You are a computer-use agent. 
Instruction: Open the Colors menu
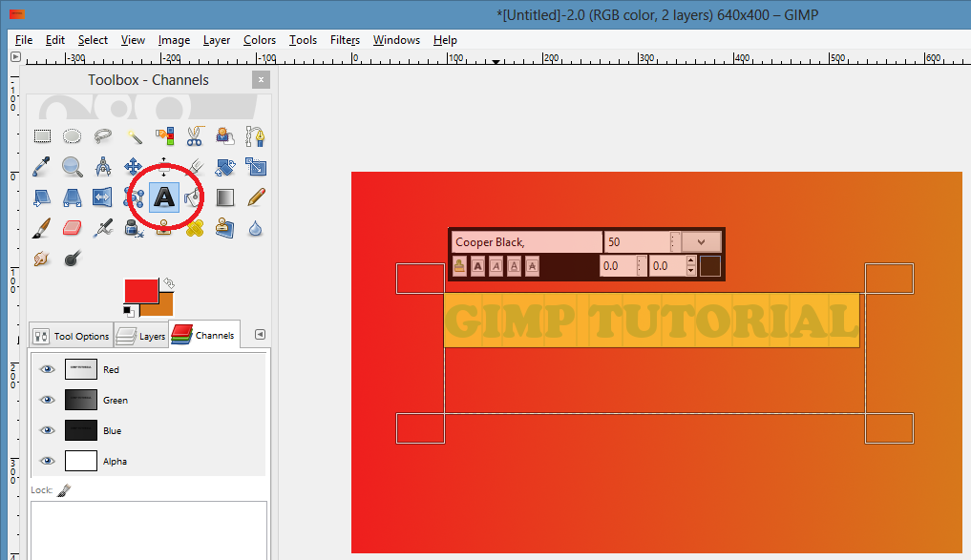point(260,40)
